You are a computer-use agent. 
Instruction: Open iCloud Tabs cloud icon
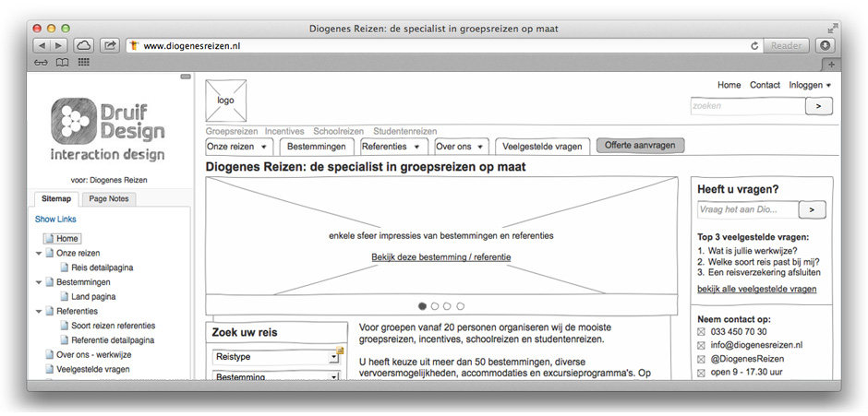coord(83,46)
